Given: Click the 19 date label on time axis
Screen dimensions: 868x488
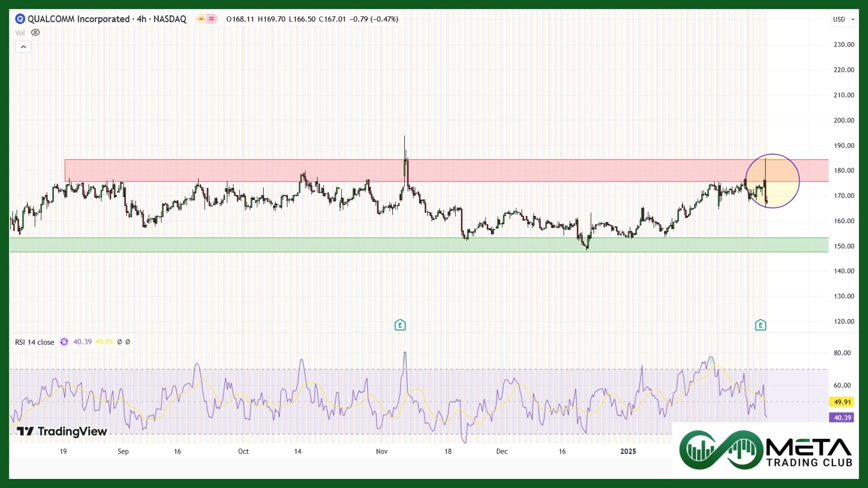Looking at the screenshot, I should pos(63,451).
